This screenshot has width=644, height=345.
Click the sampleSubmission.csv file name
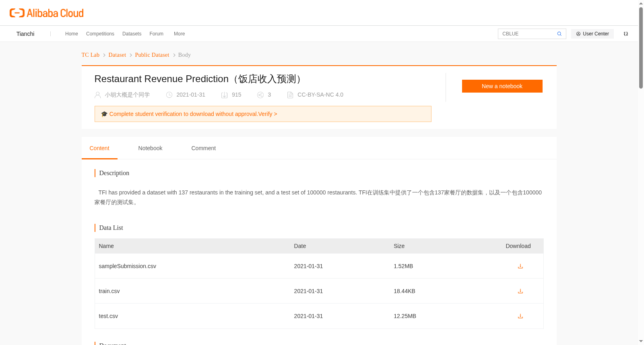point(128,266)
